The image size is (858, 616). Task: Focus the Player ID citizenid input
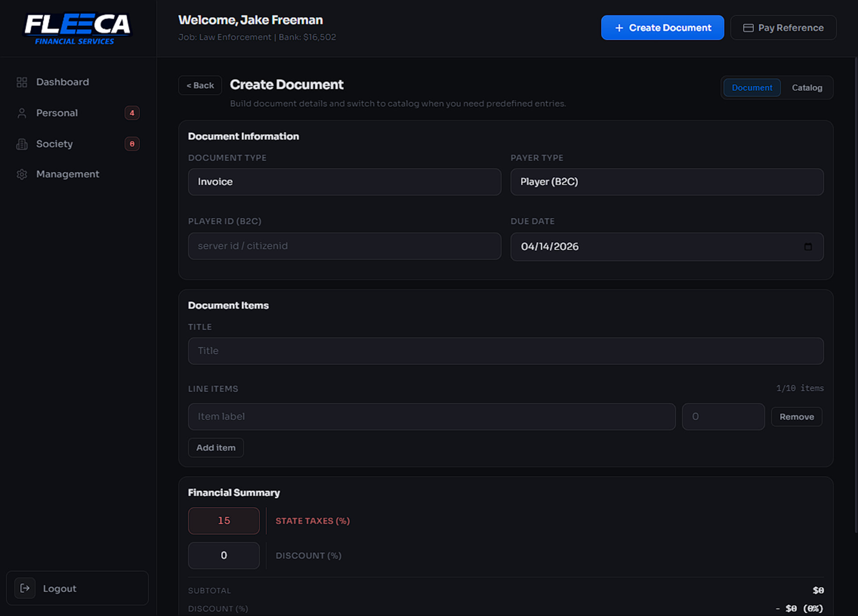pyautogui.click(x=344, y=246)
